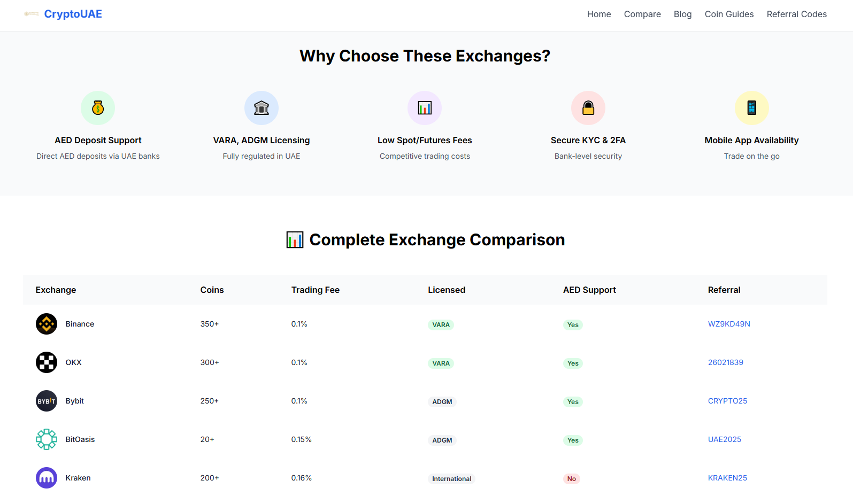Viewport: 853px width, 504px height.
Task: Open BitOasis referral code UAE2025
Action: (725, 439)
